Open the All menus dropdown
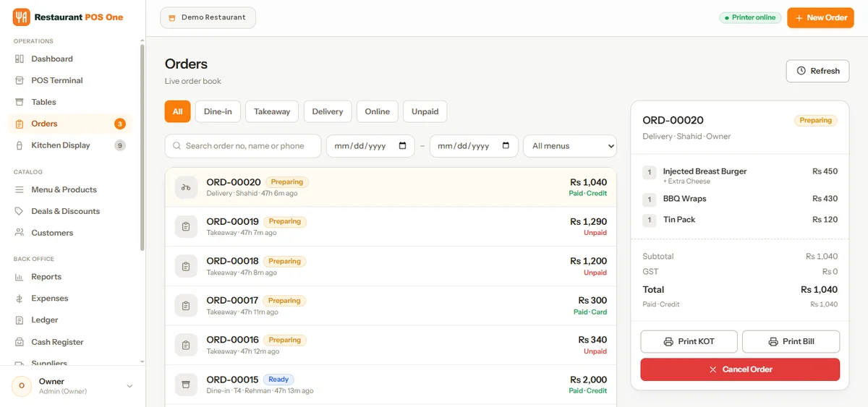 [x=570, y=145]
